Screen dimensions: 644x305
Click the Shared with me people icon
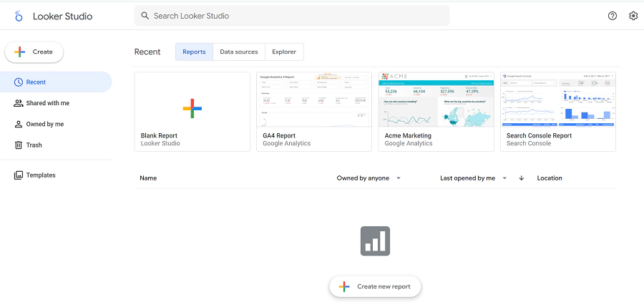tap(18, 103)
